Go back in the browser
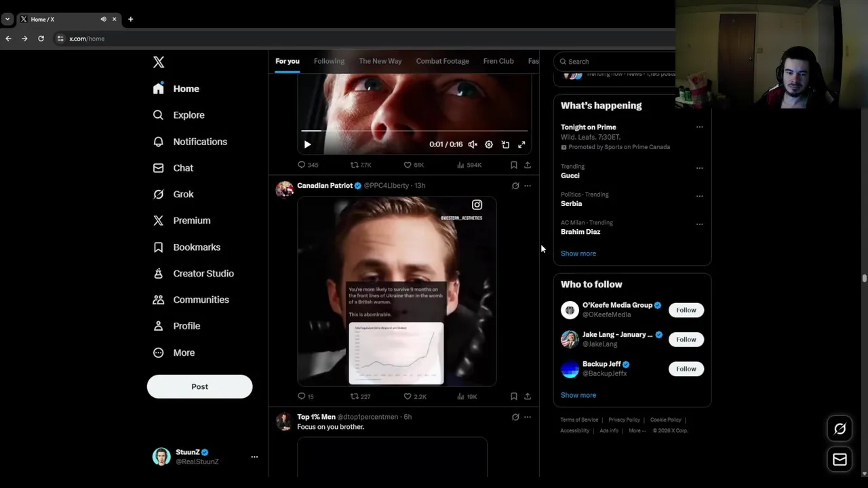Viewport: 868px width, 488px height. point(8,39)
